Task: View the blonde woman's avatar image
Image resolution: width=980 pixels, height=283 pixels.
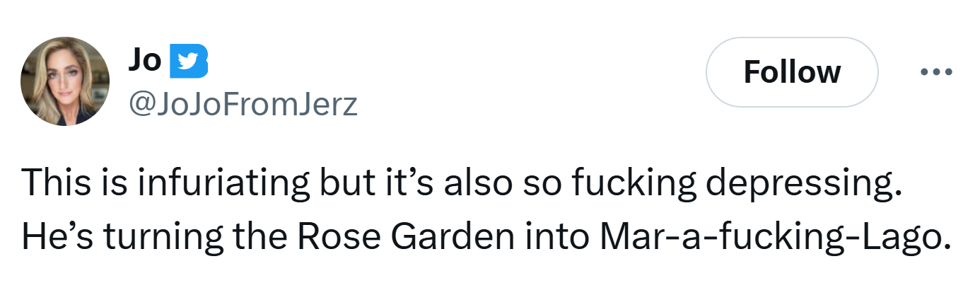Action: [x=66, y=81]
